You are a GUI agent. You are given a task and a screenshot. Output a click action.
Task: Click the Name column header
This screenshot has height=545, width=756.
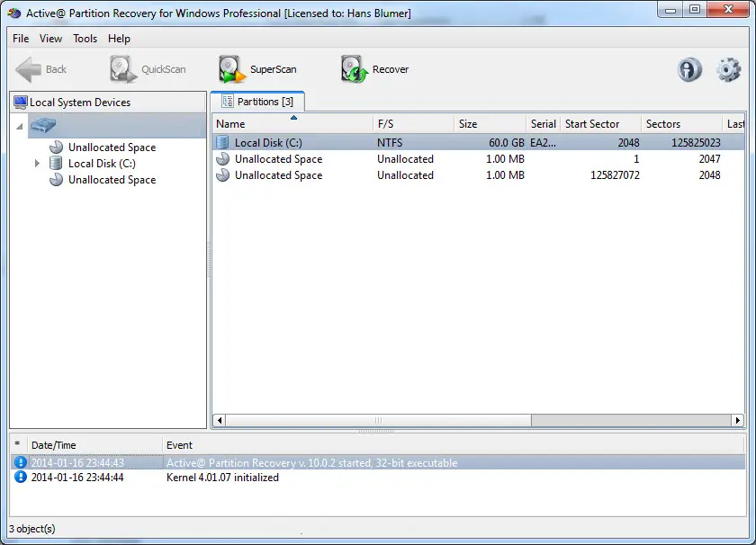tap(292, 124)
